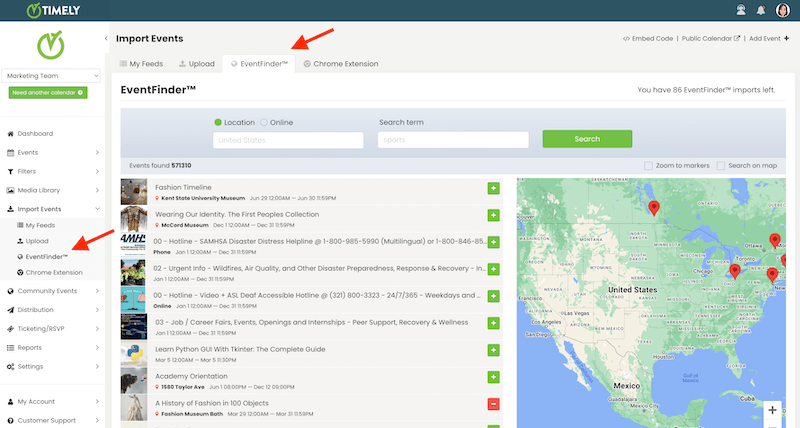This screenshot has height=428, width=800.
Task: Add 02 - Urgent Info Wildfires event
Action: 493,269
